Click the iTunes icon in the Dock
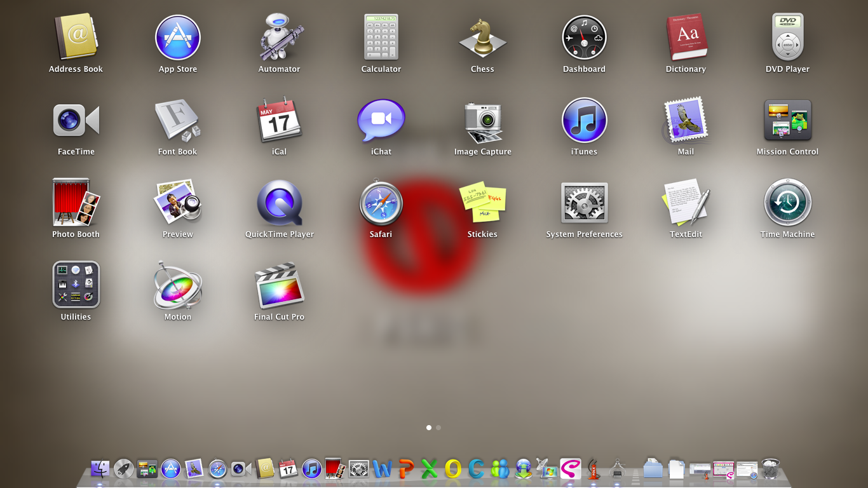868x488 pixels. [311, 470]
